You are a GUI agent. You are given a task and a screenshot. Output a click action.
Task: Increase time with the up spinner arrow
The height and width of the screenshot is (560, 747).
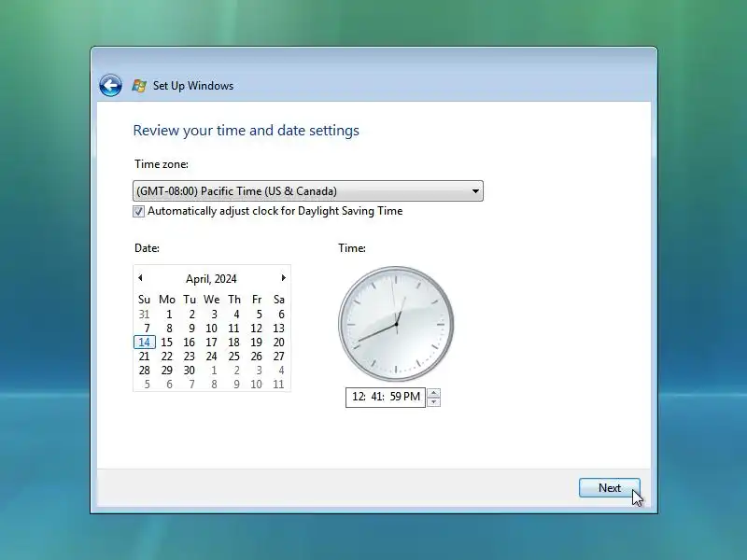pyautogui.click(x=433, y=393)
